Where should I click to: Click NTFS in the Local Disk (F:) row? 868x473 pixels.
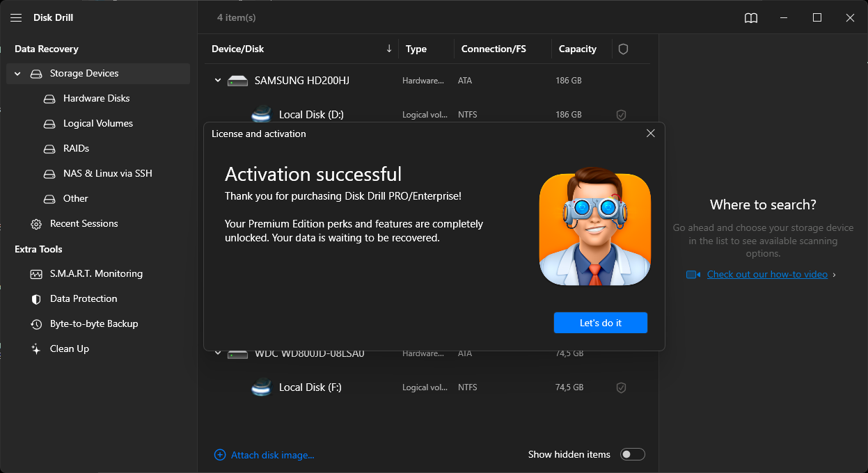[468, 387]
